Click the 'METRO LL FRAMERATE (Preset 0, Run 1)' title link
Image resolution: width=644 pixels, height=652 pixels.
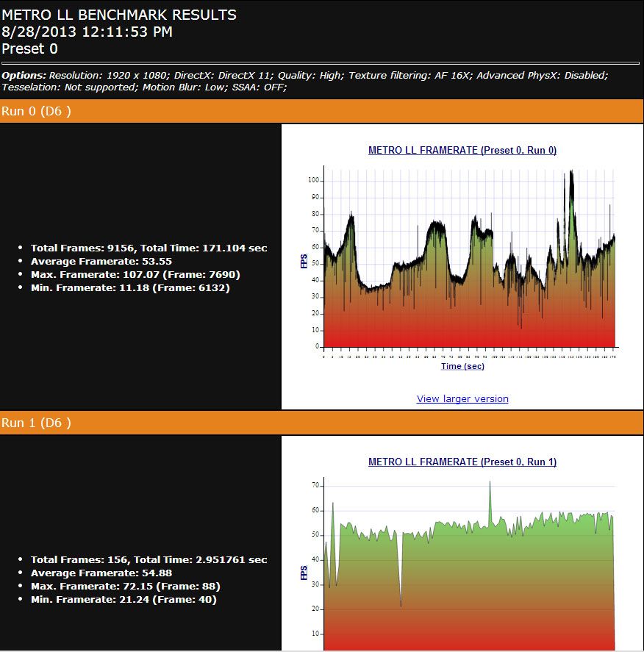click(462, 462)
